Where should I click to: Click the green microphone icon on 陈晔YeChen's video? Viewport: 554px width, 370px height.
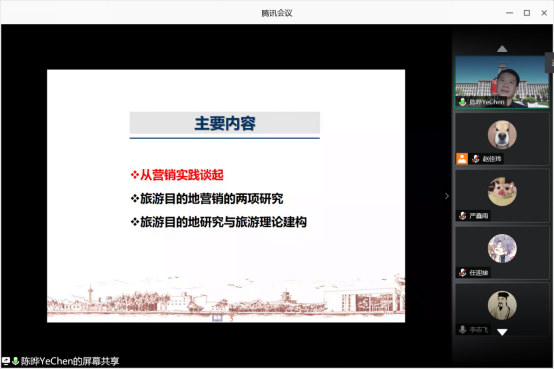pos(462,102)
